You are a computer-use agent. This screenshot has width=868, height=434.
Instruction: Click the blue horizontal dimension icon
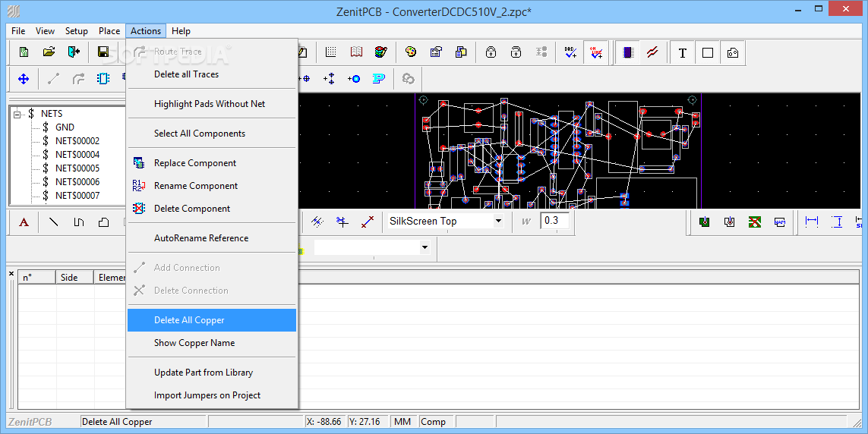click(x=812, y=222)
